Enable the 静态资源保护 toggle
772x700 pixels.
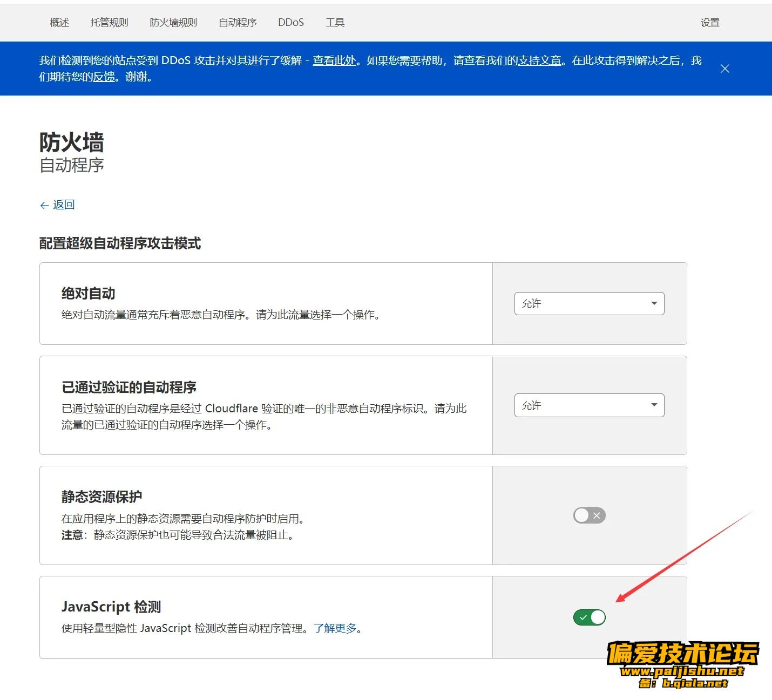pos(590,515)
